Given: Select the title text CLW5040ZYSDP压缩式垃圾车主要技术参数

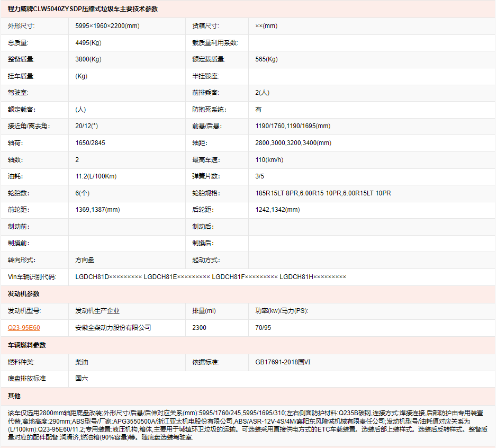Looking at the screenshot, I should click(x=95, y=9).
